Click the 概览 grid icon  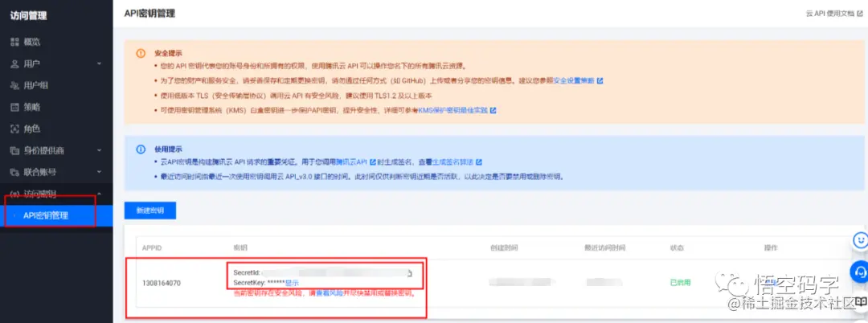(15, 42)
